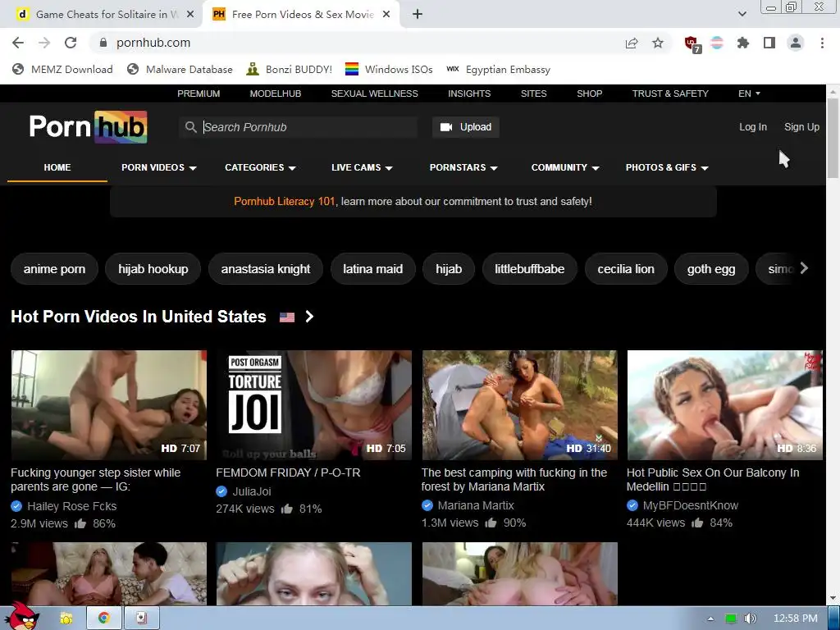Open TRUST & SAFETY in the top menu
The height and width of the screenshot is (630, 840).
[670, 94]
